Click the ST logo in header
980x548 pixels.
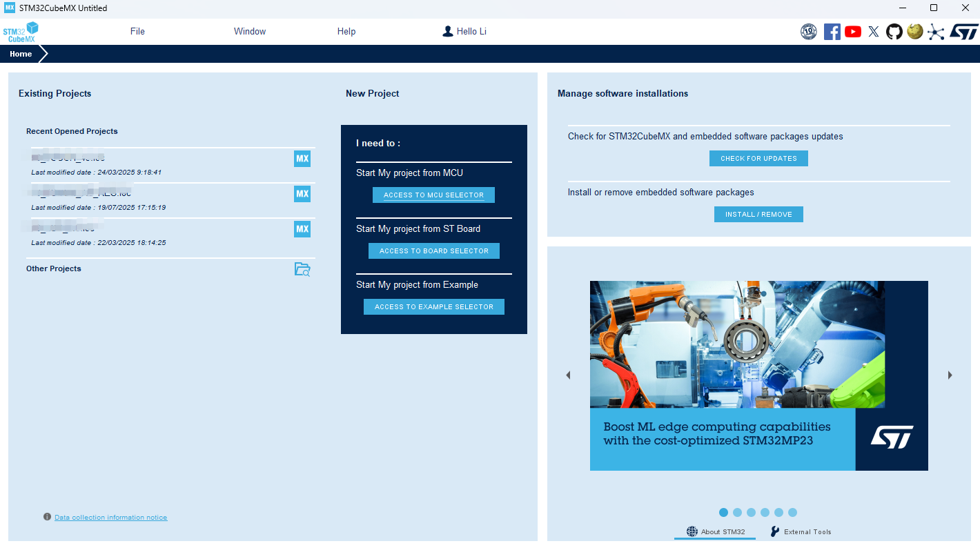click(964, 31)
